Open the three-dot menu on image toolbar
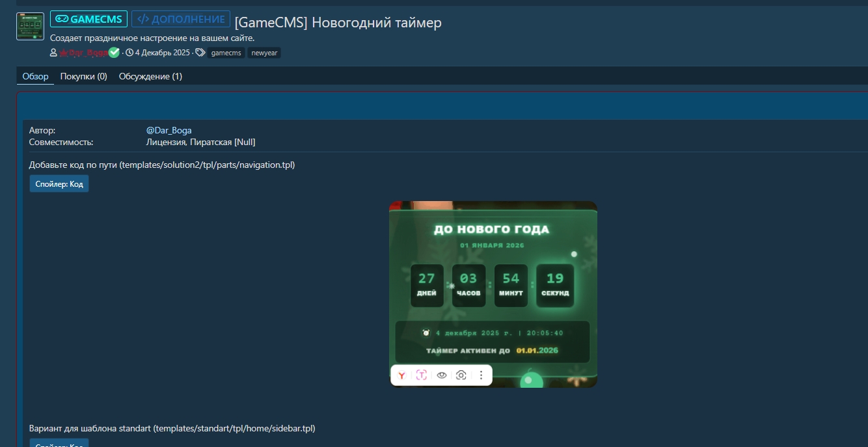This screenshot has width=868, height=447. tap(481, 375)
